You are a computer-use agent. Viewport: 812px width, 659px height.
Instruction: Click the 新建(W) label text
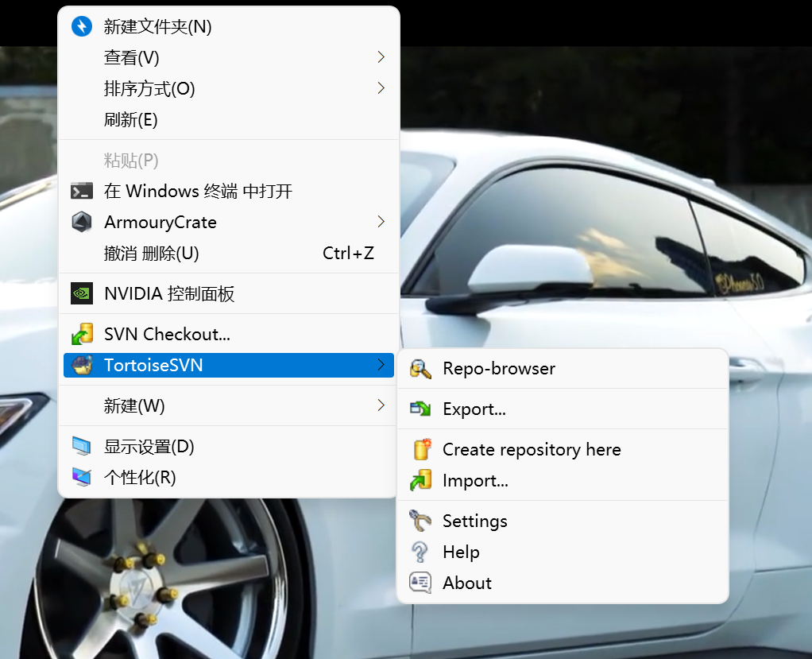click(134, 405)
